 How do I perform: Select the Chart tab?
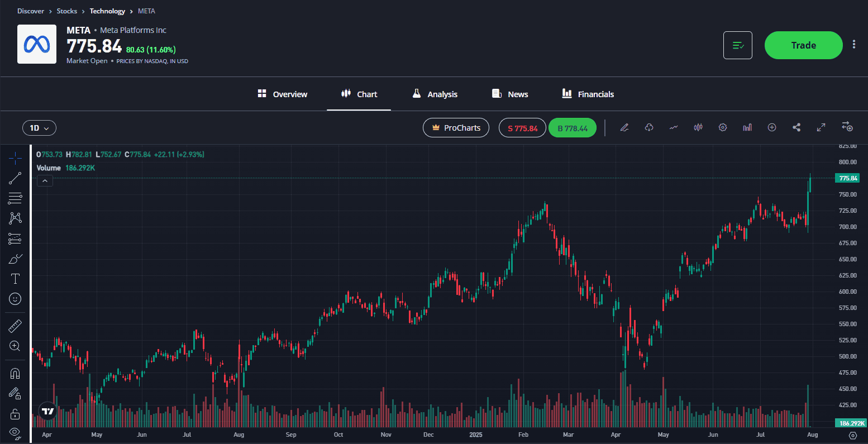[359, 94]
